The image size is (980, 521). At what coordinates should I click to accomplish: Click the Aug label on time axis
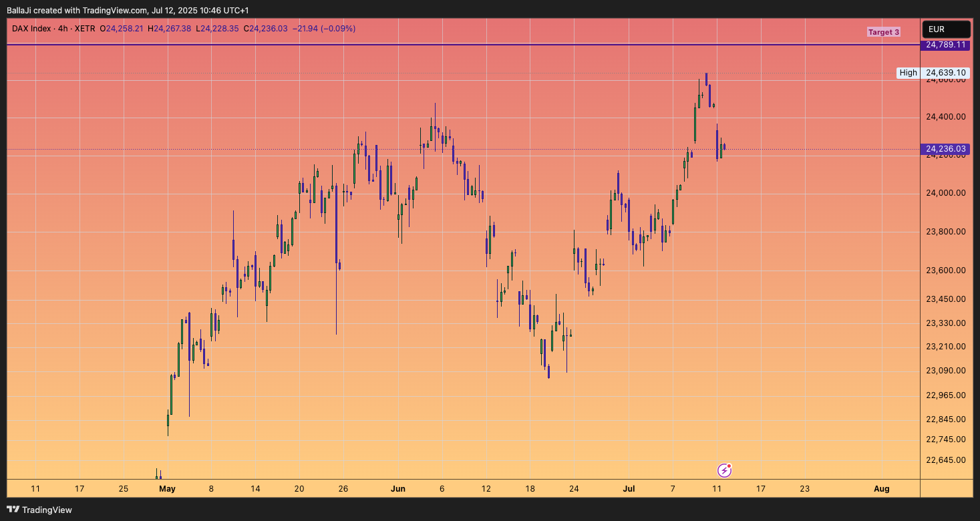tap(882, 489)
